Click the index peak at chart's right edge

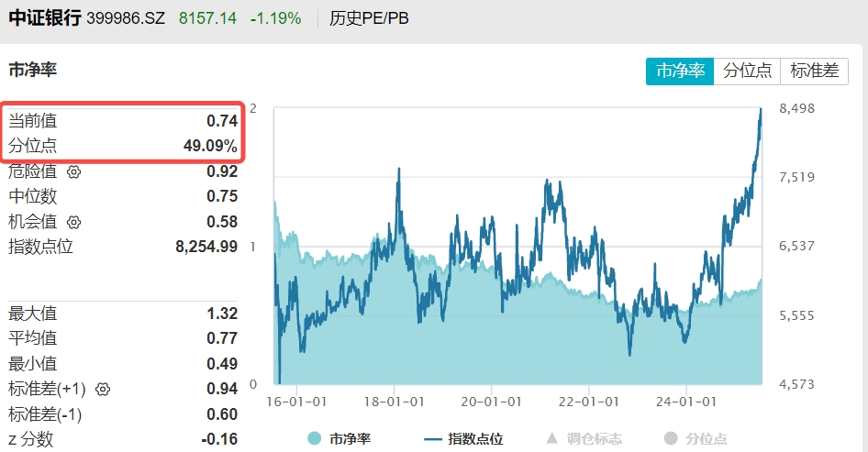761,110
